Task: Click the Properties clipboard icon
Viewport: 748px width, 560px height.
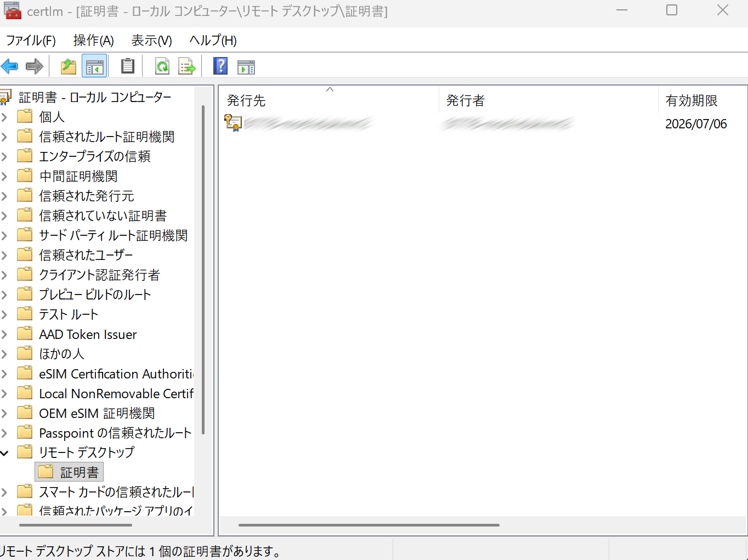Action: [127, 66]
